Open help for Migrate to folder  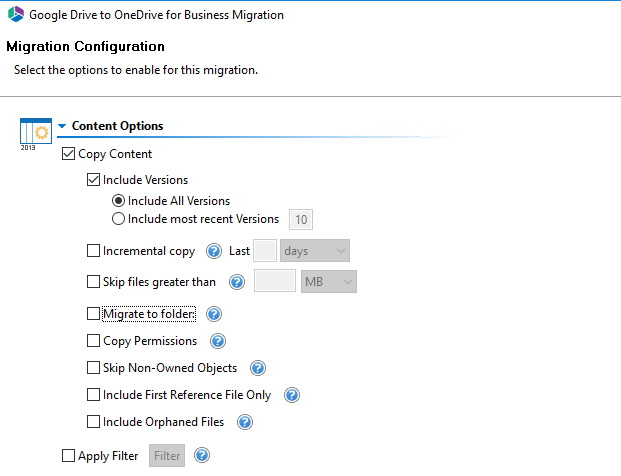(x=213, y=314)
